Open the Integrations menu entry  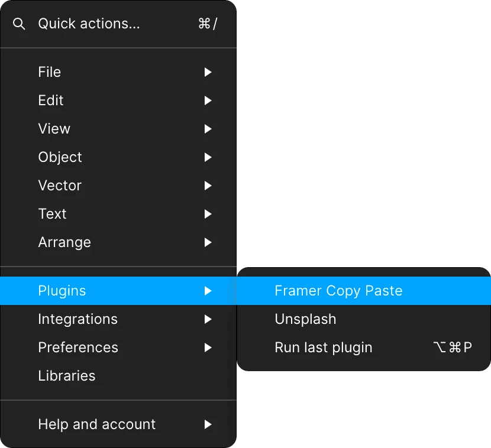(118, 319)
